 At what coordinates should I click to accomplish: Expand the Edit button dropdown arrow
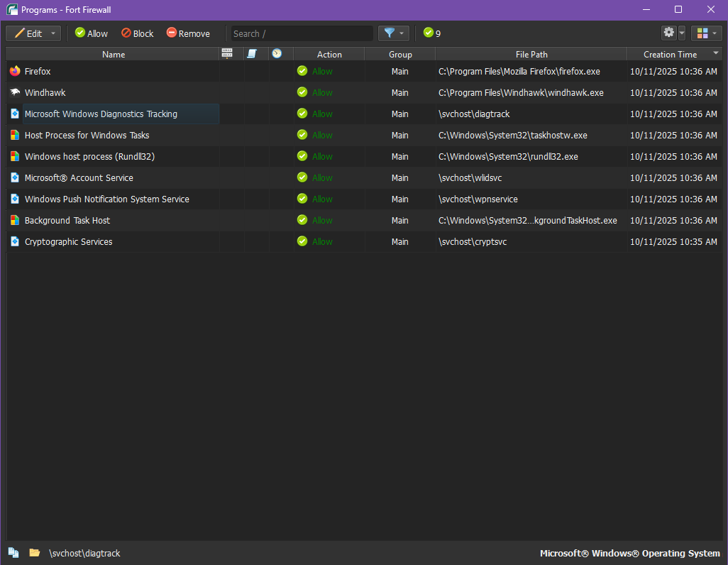(53, 33)
